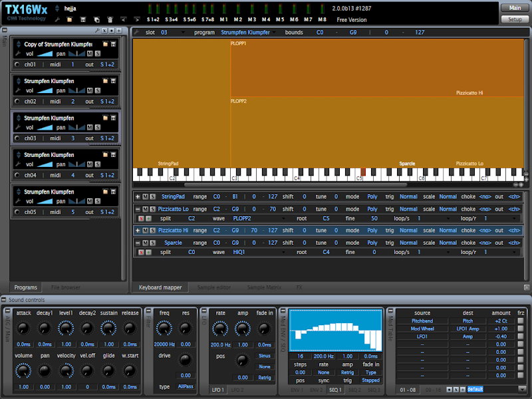The height and width of the screenshot is (399, 532).
Task: Click the save icon on ch02 slot
Action: [x=114, y=80]
